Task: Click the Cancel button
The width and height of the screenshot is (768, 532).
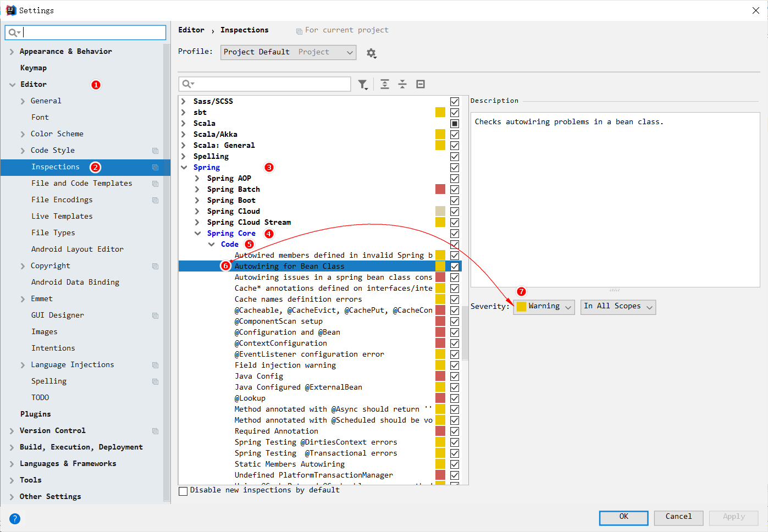Action: pos(678,518)
